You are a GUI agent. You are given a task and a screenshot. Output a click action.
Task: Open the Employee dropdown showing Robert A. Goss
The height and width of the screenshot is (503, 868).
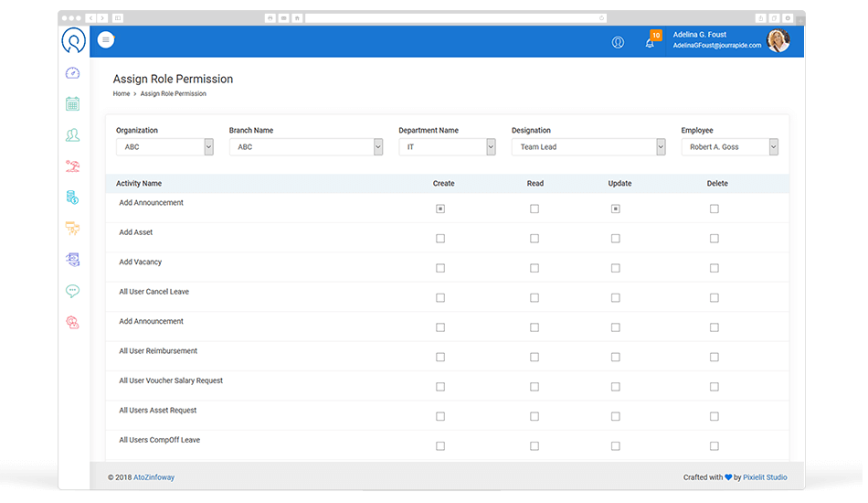[x=730, y=147]
